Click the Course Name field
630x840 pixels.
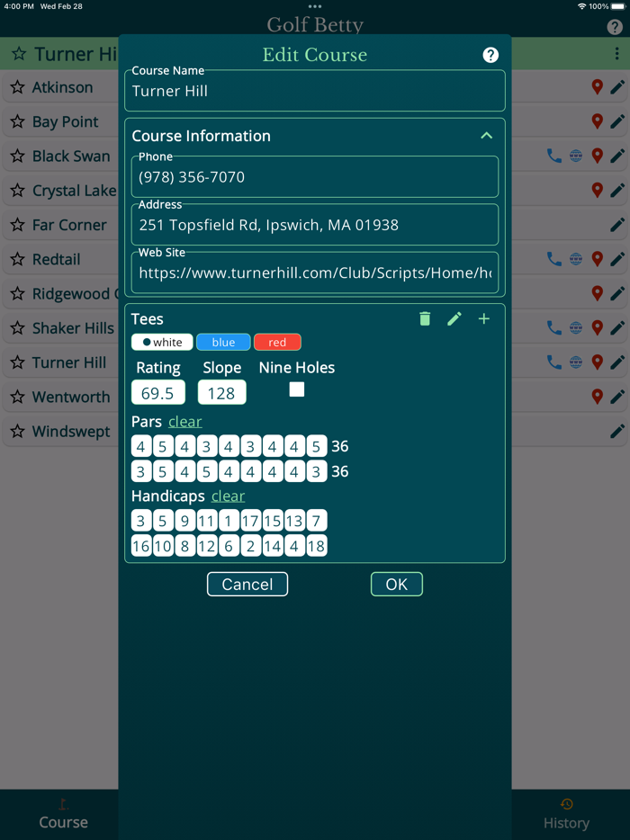click(x=315, y=91)
